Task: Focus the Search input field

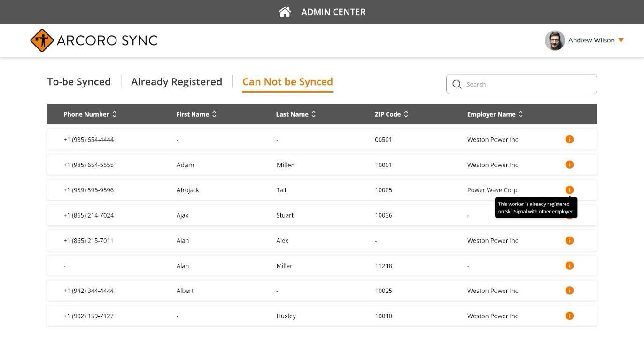Action: coord(521,84)
